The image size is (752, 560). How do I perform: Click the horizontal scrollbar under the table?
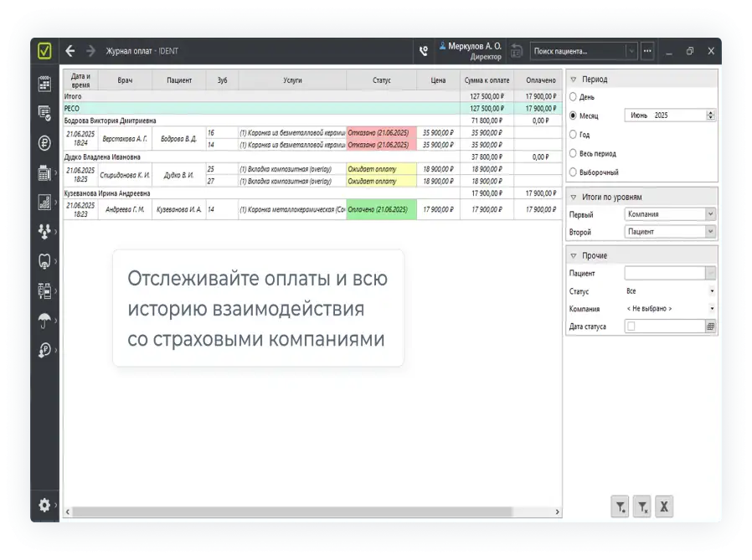tap(293, 511)
